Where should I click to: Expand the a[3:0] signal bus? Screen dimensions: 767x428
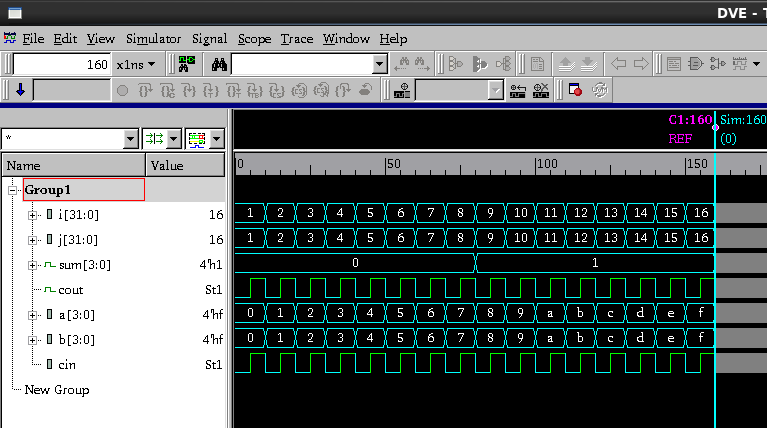click(x=32, y=315)
